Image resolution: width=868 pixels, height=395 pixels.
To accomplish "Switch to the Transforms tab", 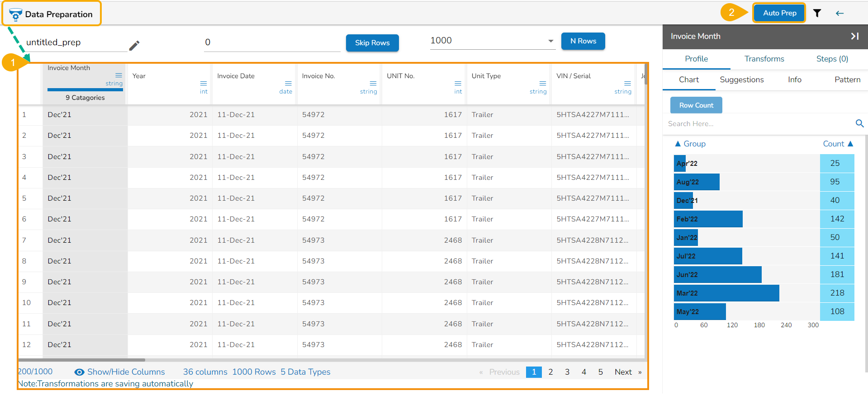I will pos(764,59).
